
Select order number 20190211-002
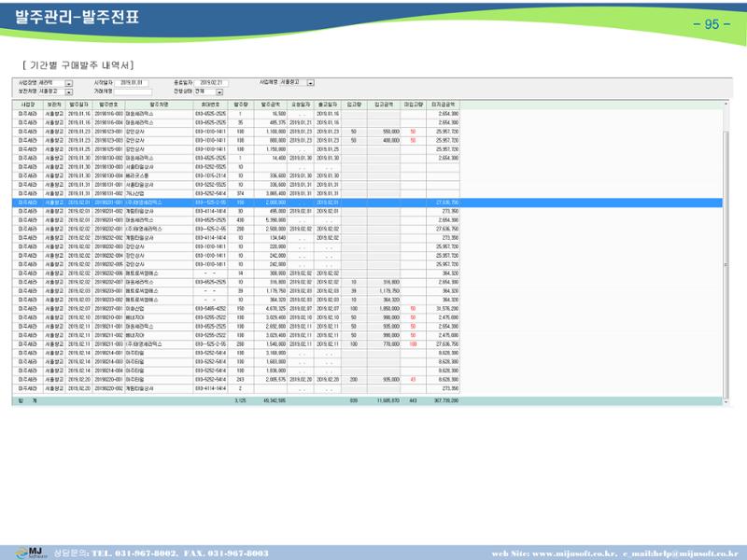click(x=108, y=335)
